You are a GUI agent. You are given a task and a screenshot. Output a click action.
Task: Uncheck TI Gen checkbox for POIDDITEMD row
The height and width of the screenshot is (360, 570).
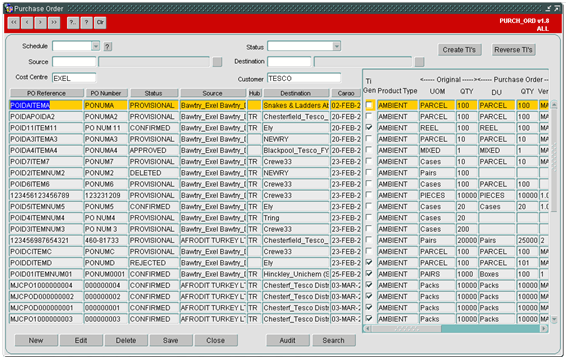tap(369, 262)
